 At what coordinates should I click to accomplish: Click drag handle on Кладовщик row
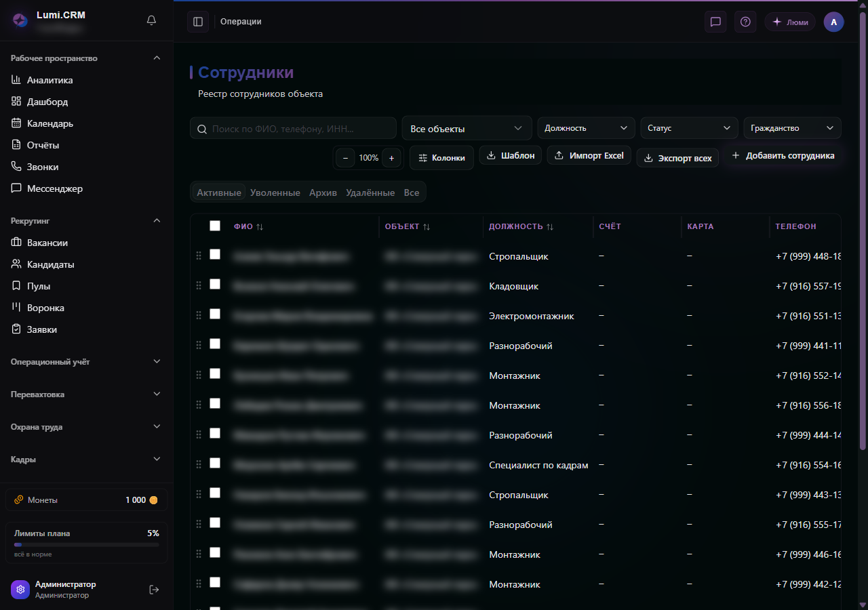coord(199,286)
